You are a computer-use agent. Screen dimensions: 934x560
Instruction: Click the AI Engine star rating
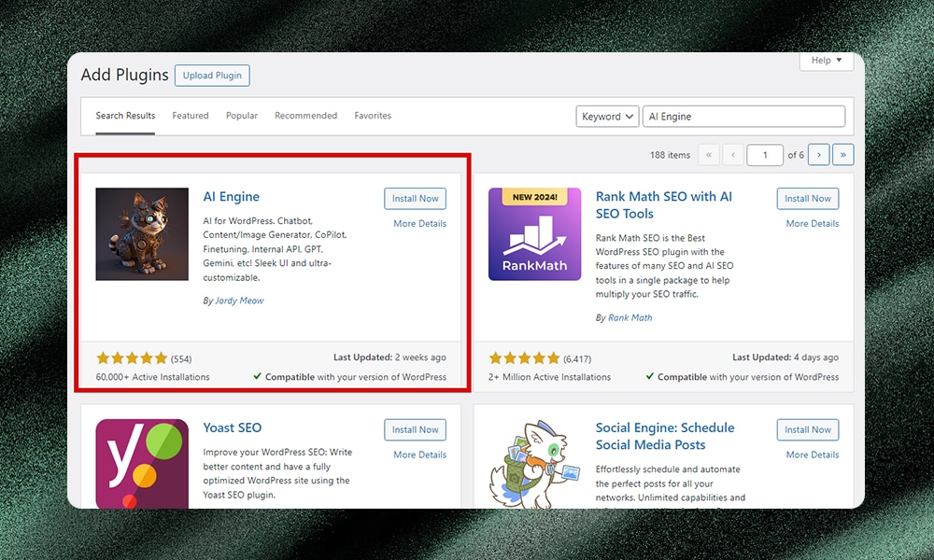pyautogui.click(x=132, y=358)
